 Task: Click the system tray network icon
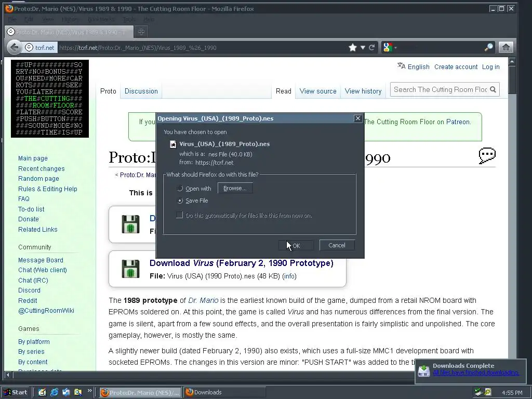click(x=478, y=392)
